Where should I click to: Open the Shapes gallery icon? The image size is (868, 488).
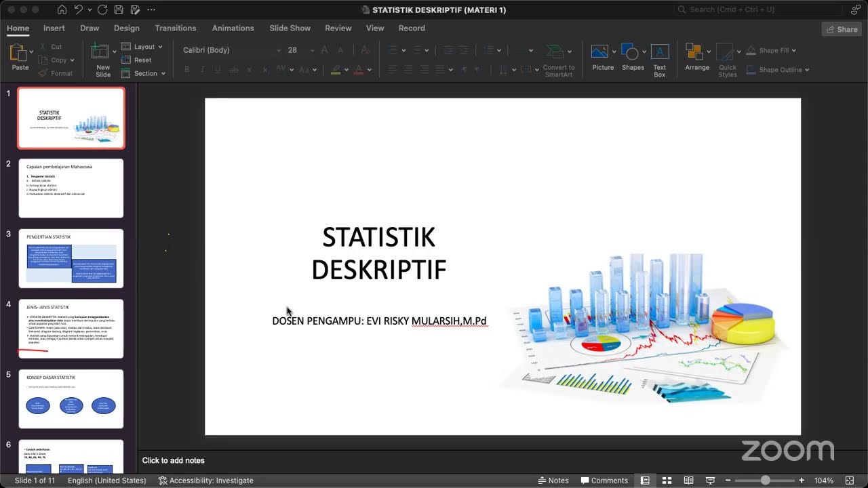click(630, 52)
